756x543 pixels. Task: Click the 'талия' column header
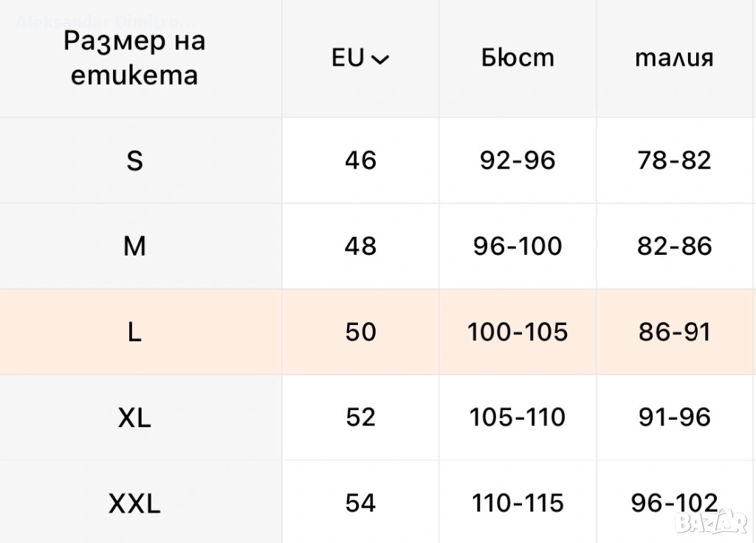click(674, 58)
